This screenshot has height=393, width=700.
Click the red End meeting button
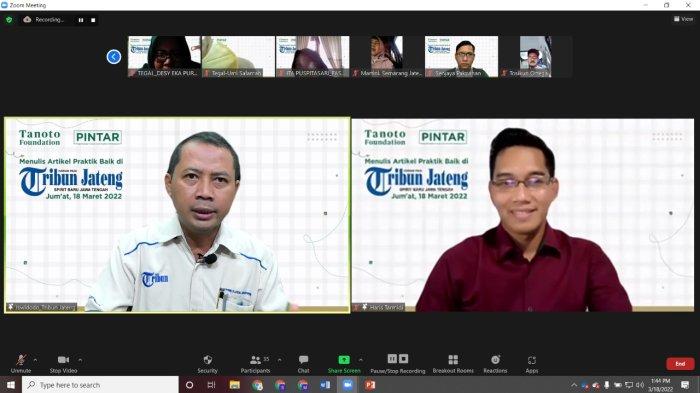pyautogui.click(x=680, y=364)
